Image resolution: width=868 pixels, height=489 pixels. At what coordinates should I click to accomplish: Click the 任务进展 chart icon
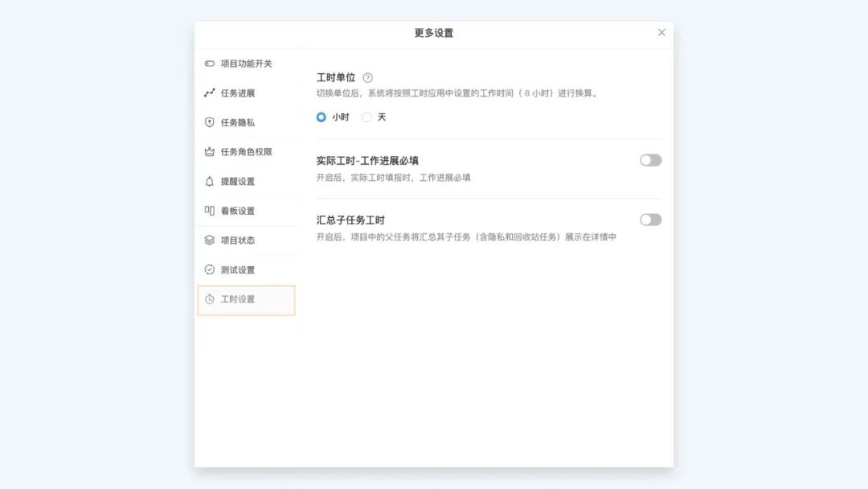210,93
